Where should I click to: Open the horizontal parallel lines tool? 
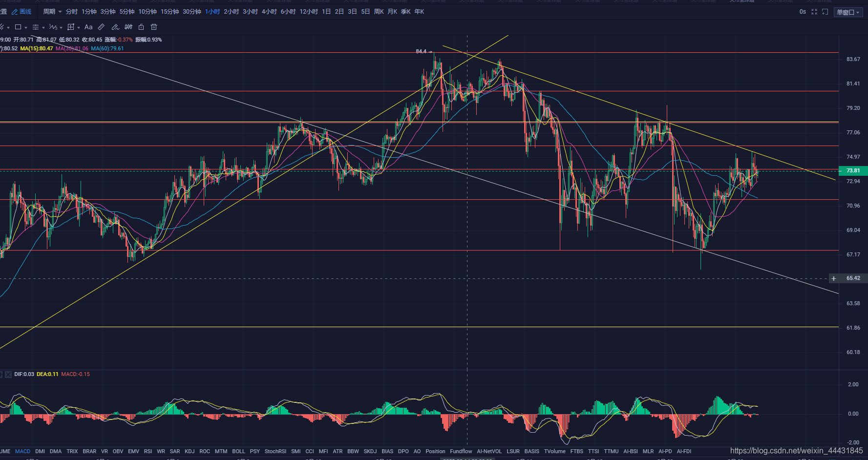click(36, 27)
